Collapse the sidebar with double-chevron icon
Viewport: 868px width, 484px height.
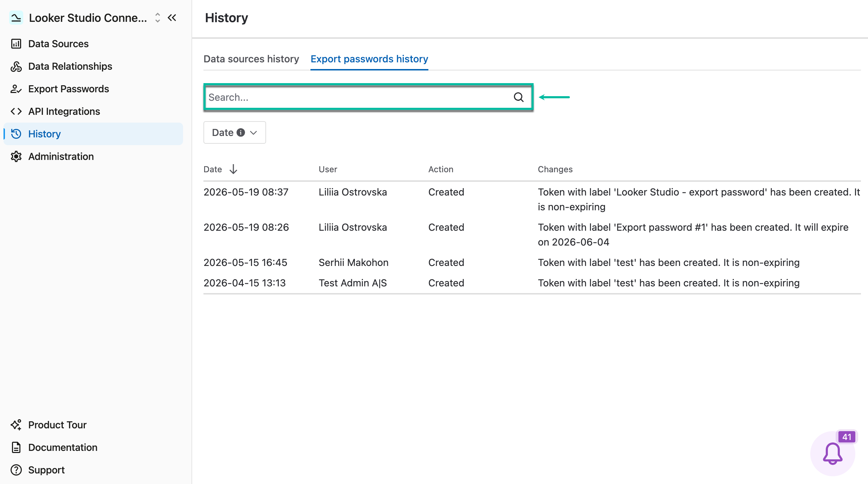(x=172, y=18)
